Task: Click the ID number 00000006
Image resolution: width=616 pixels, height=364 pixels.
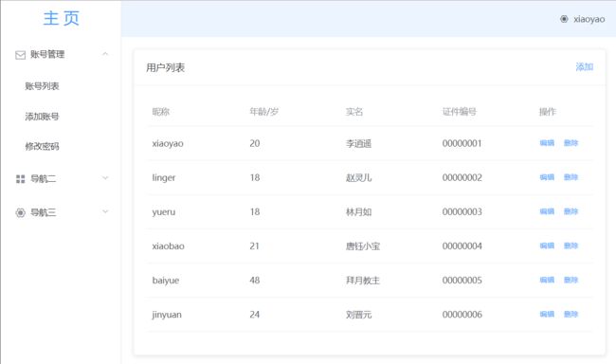Action: pos(462,314)
